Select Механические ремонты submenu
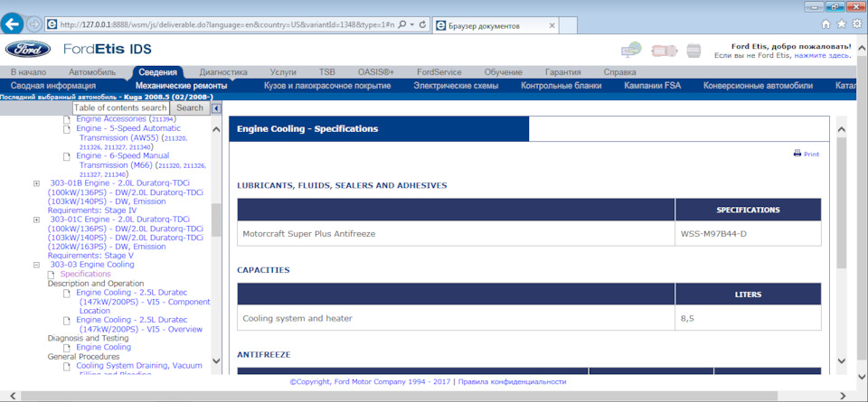This screenshot has width=868, height=402. 182,86
